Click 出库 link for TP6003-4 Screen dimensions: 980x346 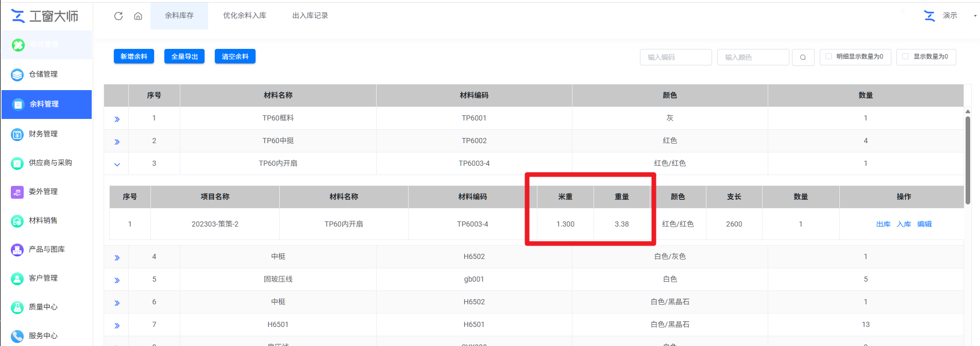(x=883, y=224)
